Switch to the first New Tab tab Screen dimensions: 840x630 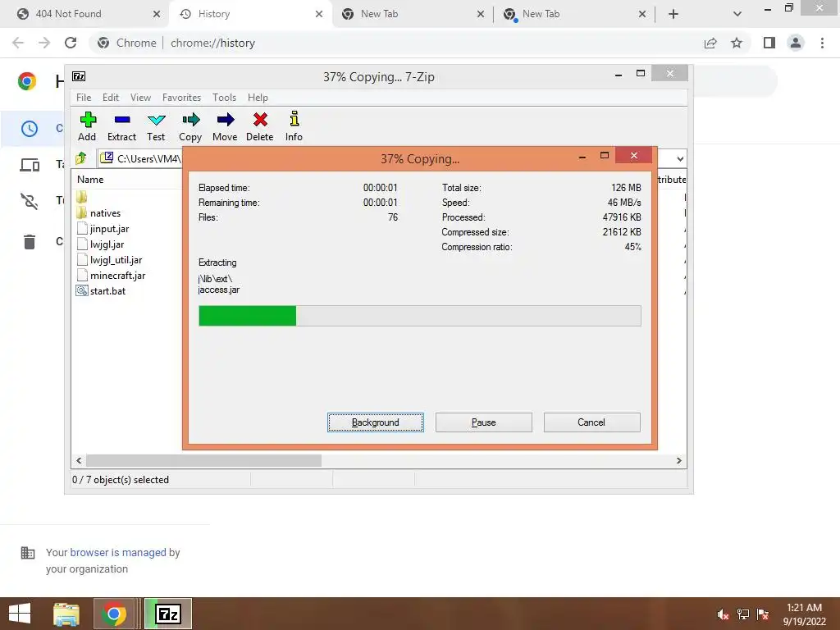coord(413,14)
